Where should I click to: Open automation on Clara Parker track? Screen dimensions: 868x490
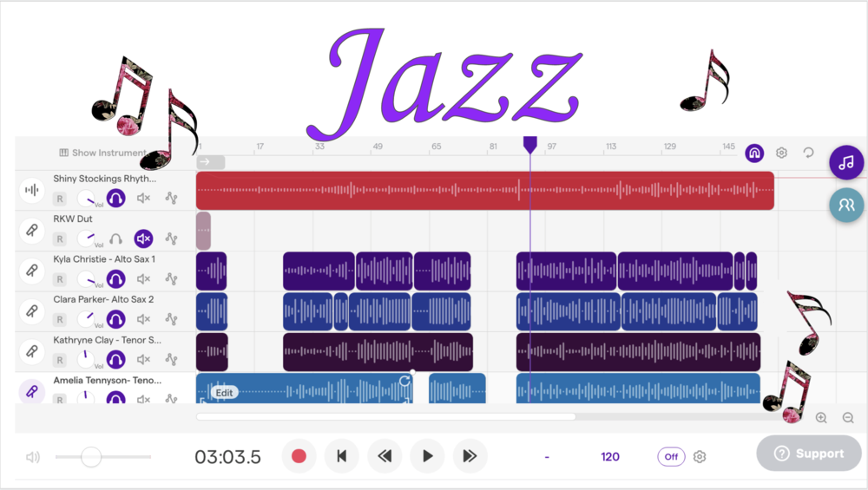click(172, 319)
